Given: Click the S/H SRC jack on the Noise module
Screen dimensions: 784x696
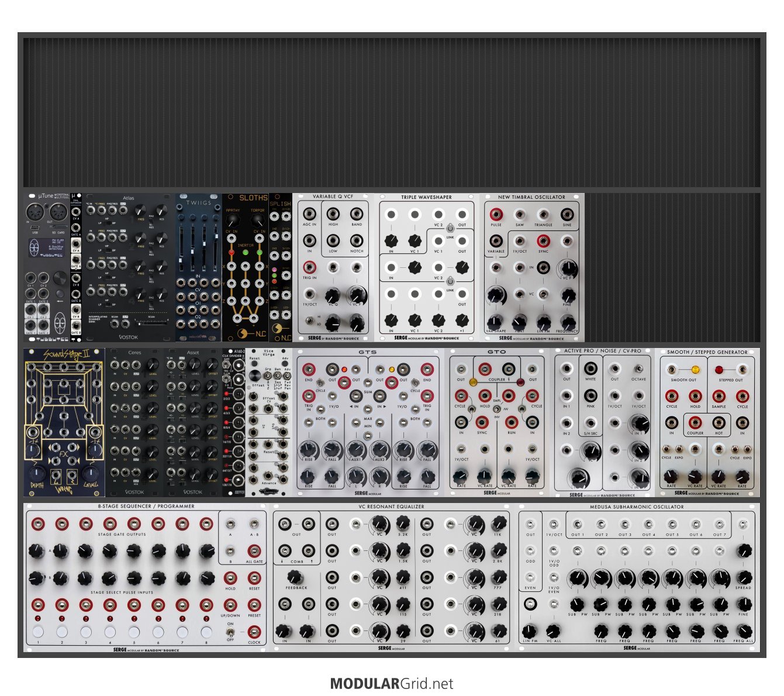Looking at the screenshot, I should [x=590, y=423].
